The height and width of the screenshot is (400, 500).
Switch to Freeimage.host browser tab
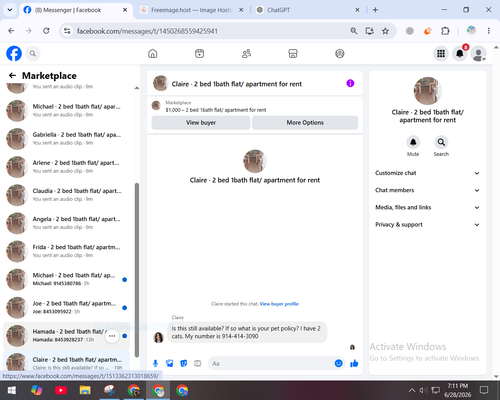[191, 10]
